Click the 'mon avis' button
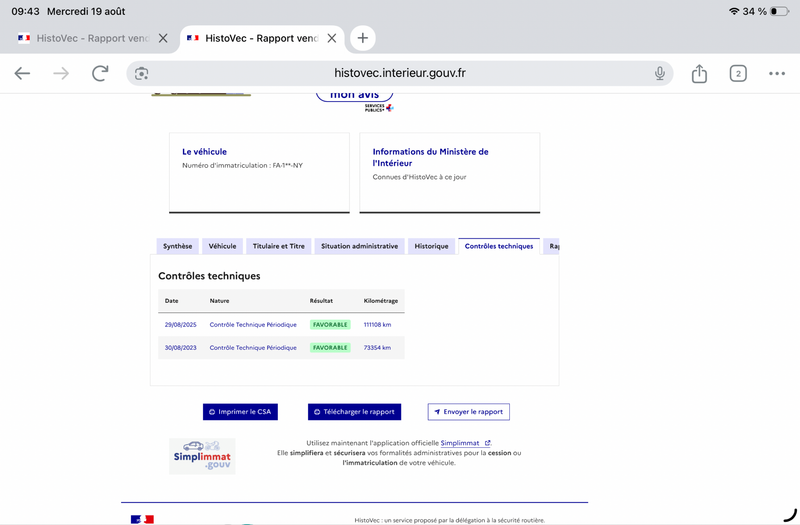This screenshot has width=800, height=525. pyautogui.click(x=354, y=95)
